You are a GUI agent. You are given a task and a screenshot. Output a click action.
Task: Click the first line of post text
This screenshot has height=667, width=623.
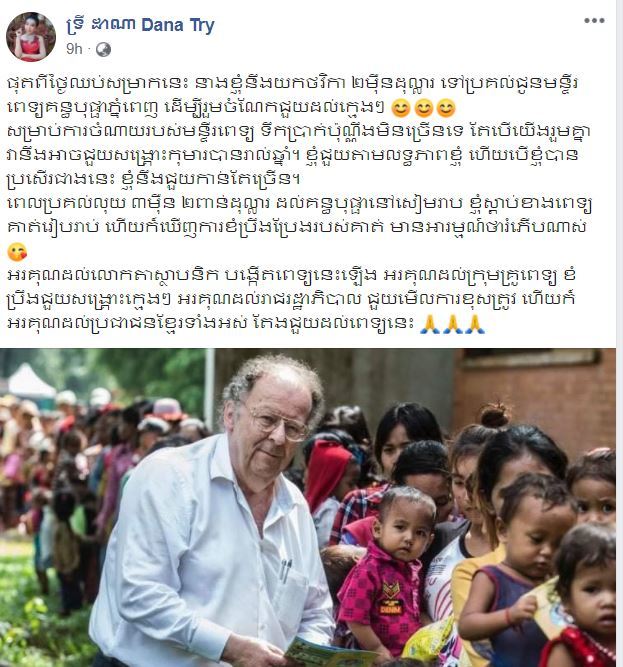[293, 83]
